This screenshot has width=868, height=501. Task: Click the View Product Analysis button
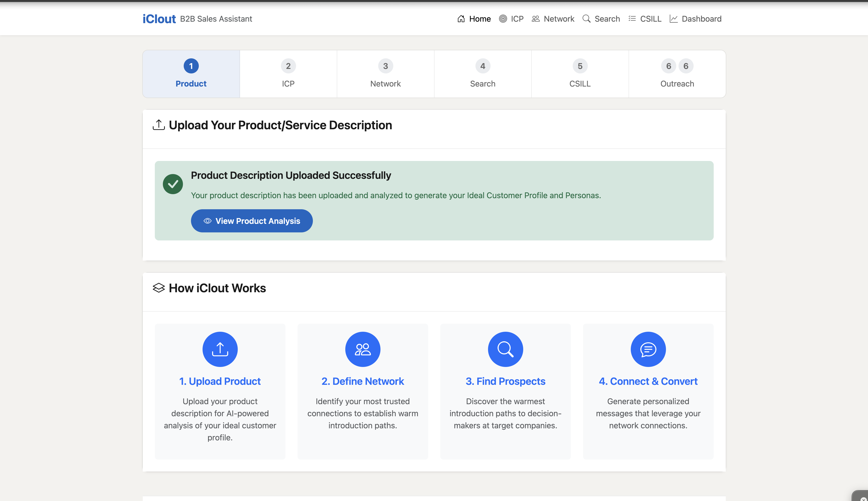pyautogui.click(x=252, y=221)
